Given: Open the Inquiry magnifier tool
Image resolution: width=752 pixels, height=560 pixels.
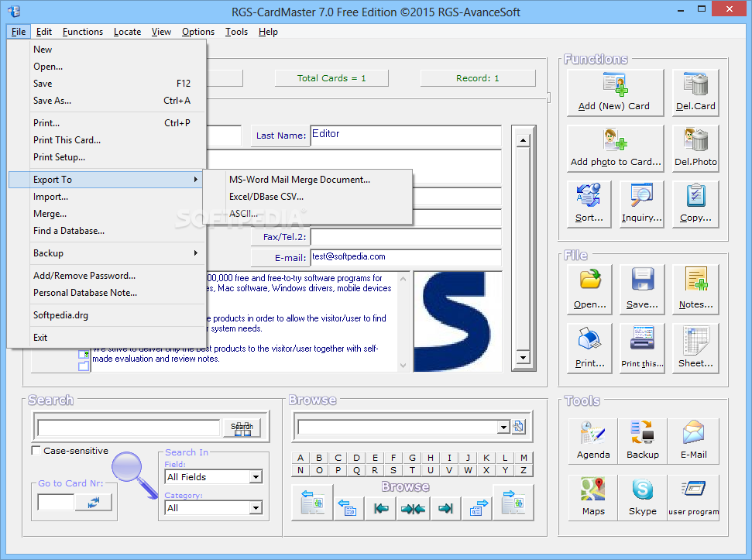Looking at the screenshot, I should point(642,204).
